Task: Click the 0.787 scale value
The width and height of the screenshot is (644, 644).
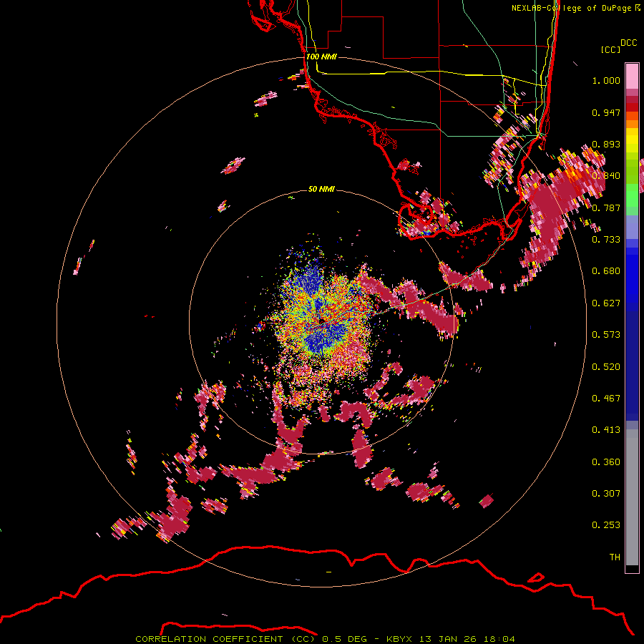Action: coord(606,208)
